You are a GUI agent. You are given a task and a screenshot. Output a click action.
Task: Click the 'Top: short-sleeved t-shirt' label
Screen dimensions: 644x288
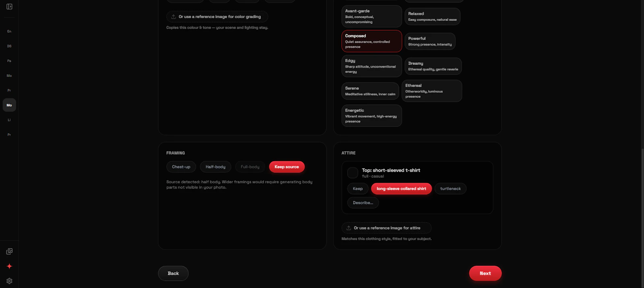[391, 170]
